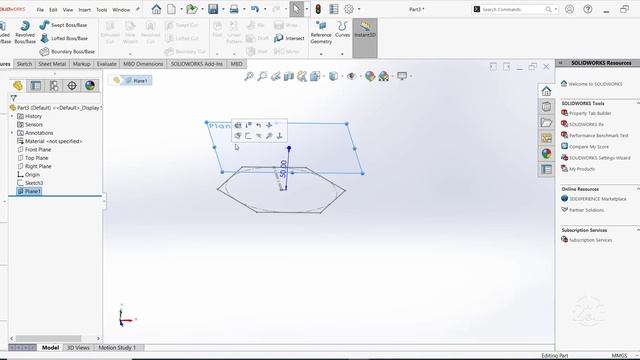Click the feature tree horizontal scrollbar
Image resolution: width=640 pixels, height=360 pixels.
[48, 338]
